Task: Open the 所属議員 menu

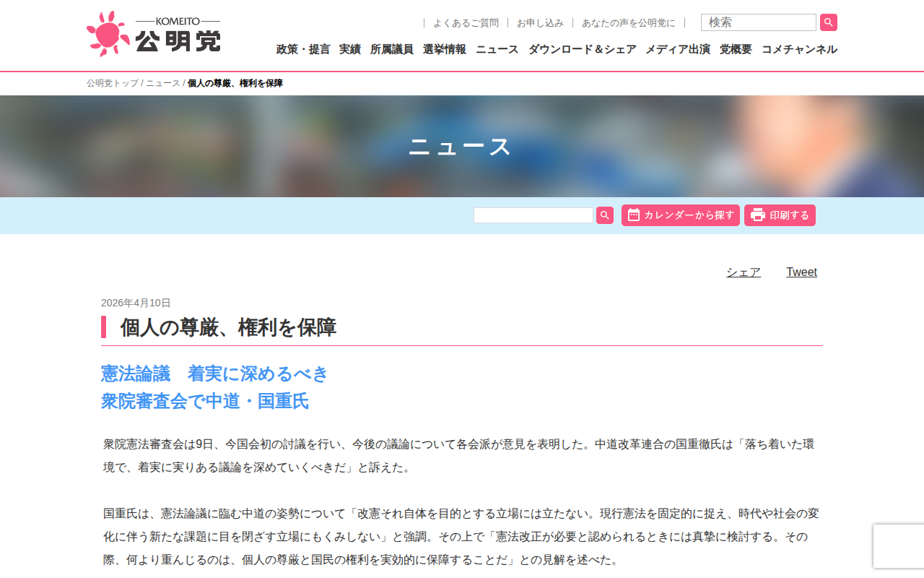Action: pyautogui.click(x=392, y=49)
